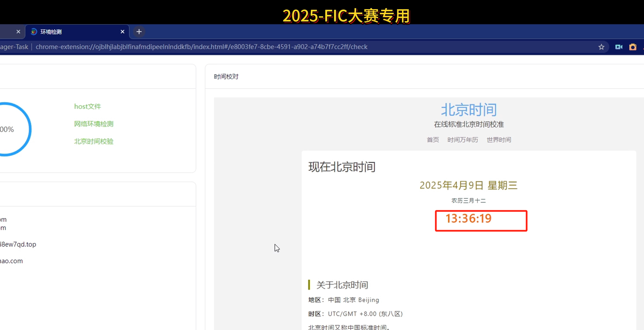Click the 环境检测 tab favicon
This screenshot has width=644, height=330.
point(34,32)
